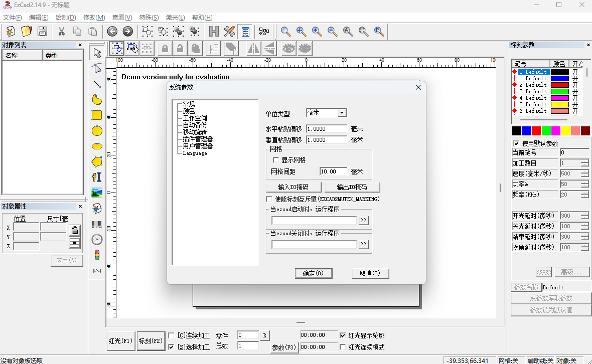Image resolution: width=592 pixels, height=364 pixels.
Task: Choose the text tool icon
Action: [97, 177]
